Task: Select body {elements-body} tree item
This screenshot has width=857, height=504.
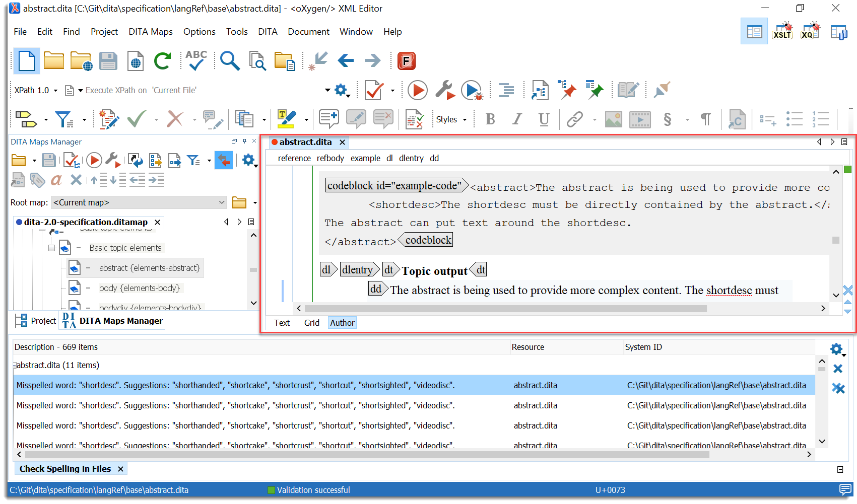Action: click(140, 288)
